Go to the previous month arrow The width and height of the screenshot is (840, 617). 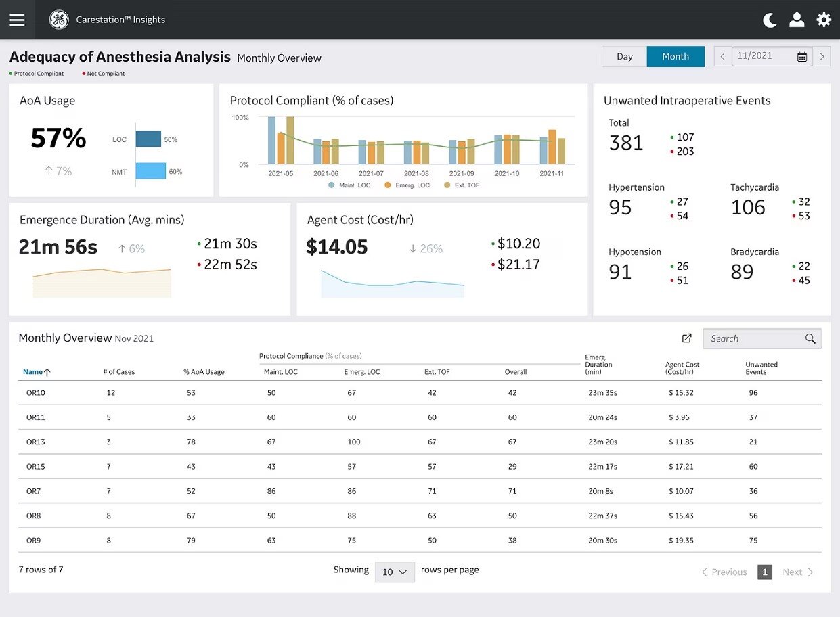723,57
